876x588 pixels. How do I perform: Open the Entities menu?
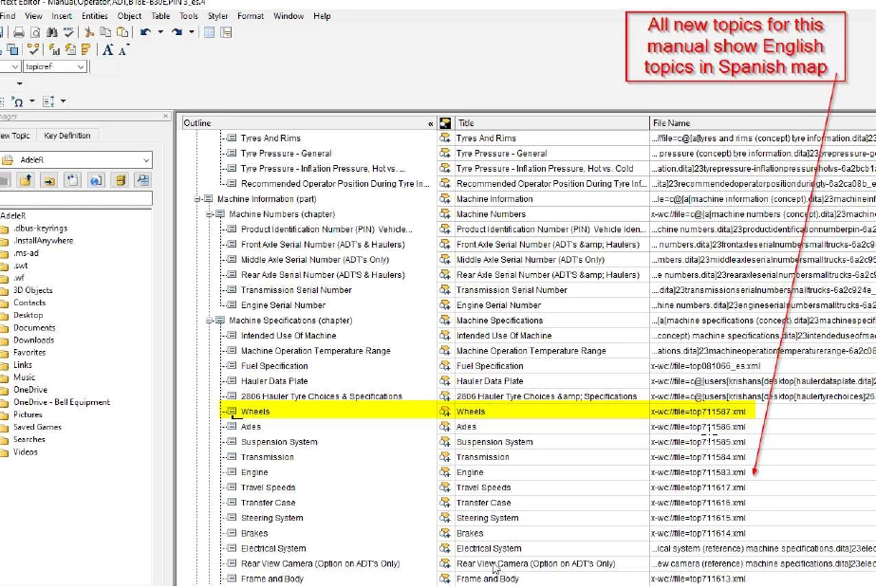(94, 16)
